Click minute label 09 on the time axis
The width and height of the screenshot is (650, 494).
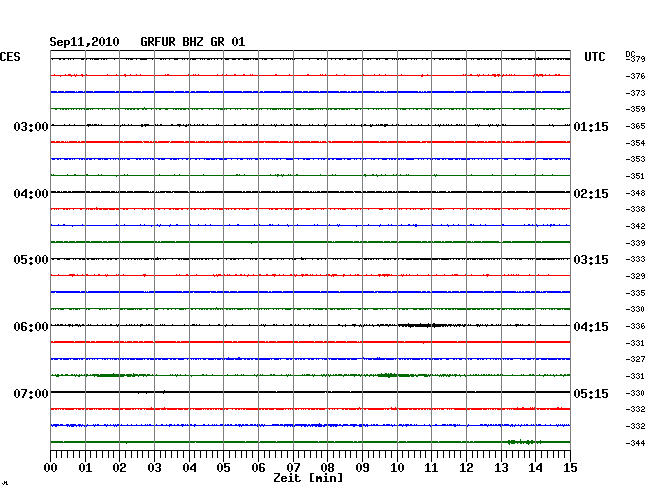click(362, 468)
